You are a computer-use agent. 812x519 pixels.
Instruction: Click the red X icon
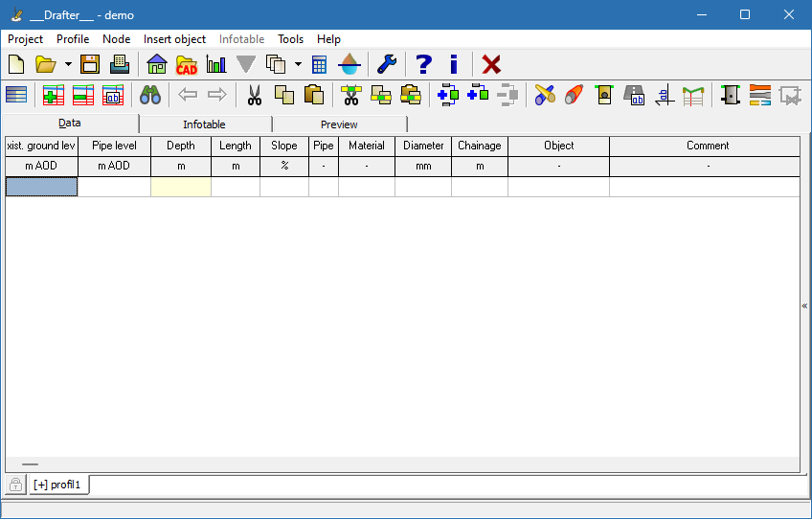(x=491, y=65)
